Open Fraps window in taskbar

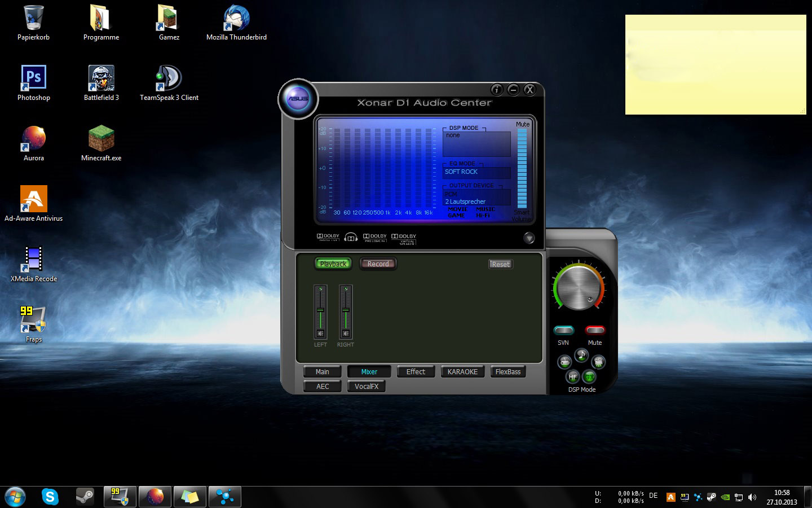pyautogui.click(x=120, y=497)
